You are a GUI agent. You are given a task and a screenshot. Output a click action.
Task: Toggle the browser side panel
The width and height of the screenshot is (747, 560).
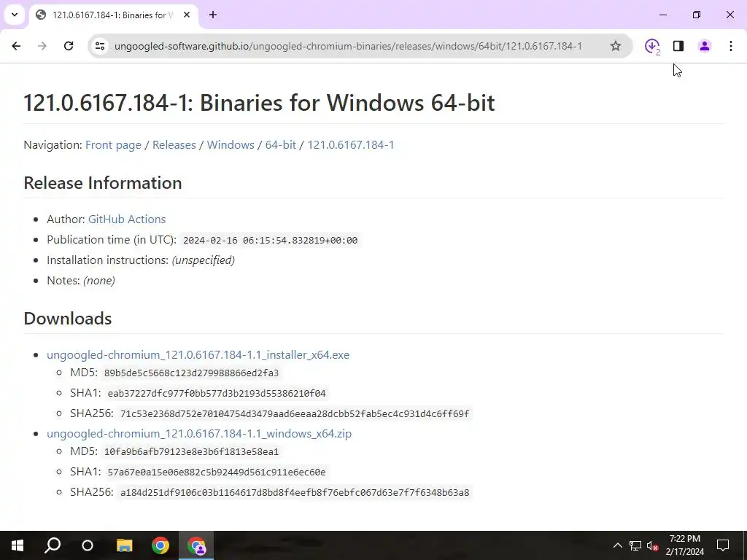coord(678,46)
